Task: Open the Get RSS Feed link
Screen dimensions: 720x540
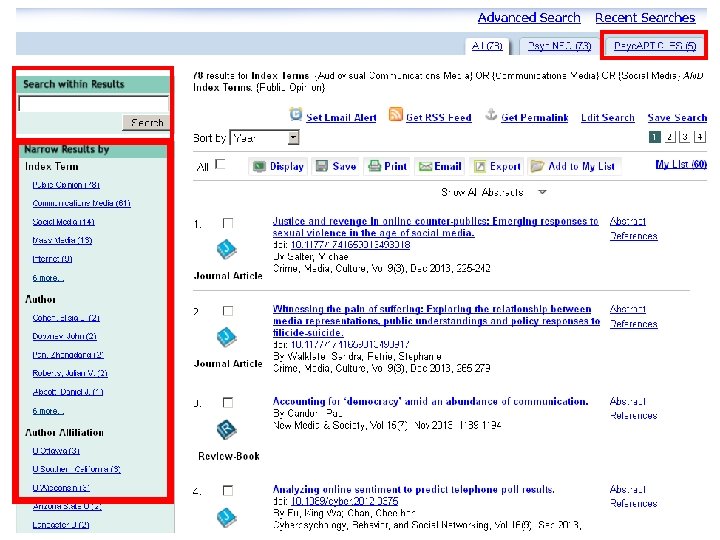Action: point(439,118)
